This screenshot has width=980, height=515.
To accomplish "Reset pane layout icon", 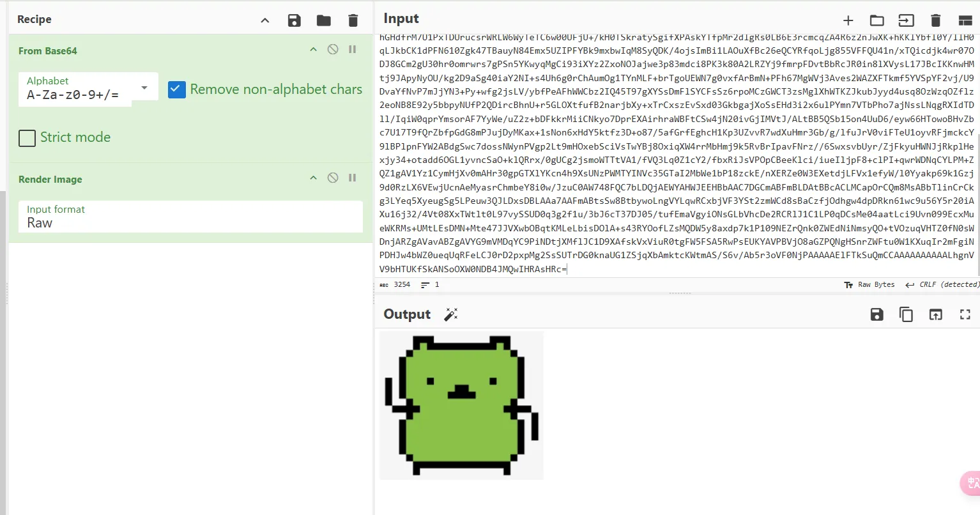I will coord(965,20).
